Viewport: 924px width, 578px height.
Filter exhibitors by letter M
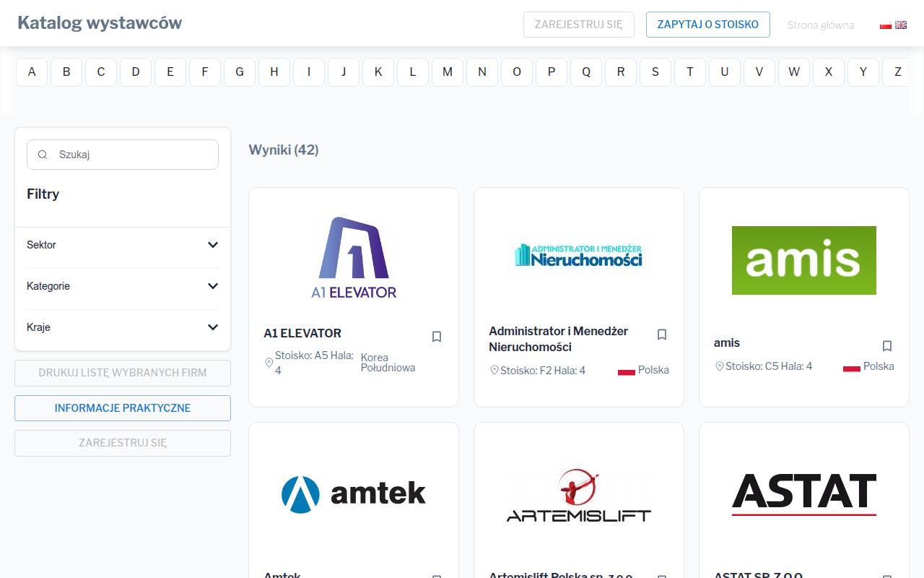click(448, 72)
